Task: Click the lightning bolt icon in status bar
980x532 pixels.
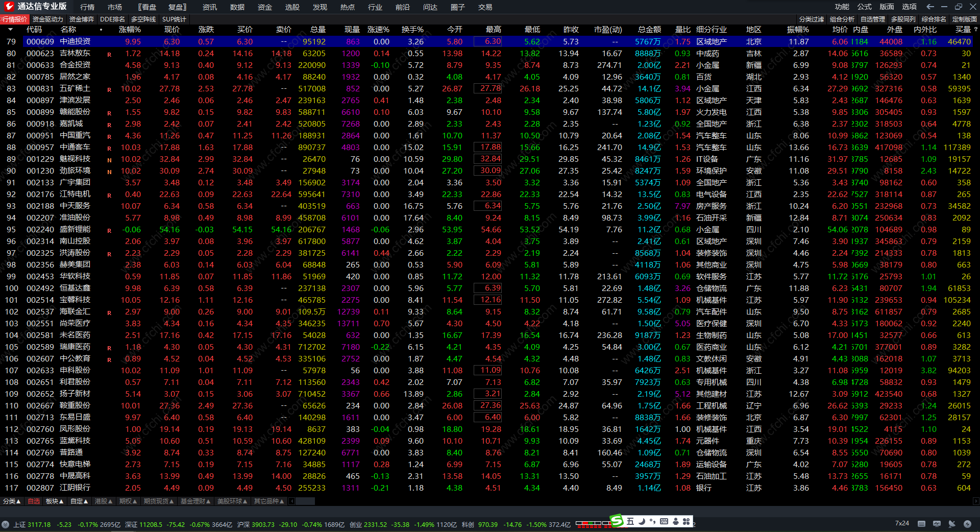Action: pos(967,524)
